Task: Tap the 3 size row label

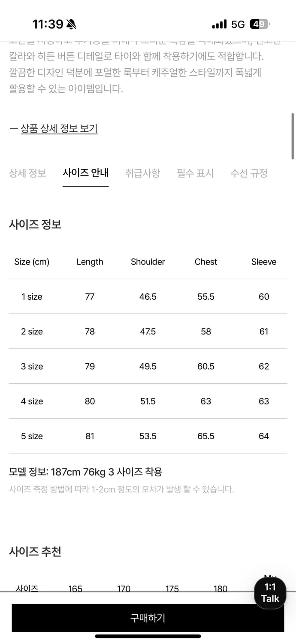Action: click(x=32, y=366)
